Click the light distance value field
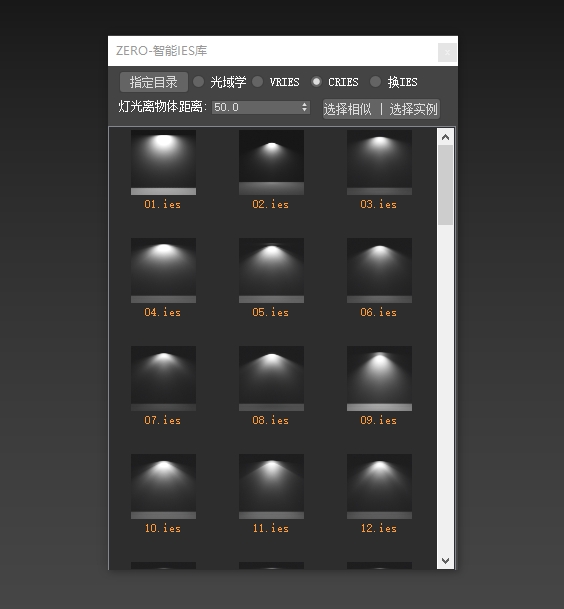The width and height of the screenshot is (564, 609). 256,107
